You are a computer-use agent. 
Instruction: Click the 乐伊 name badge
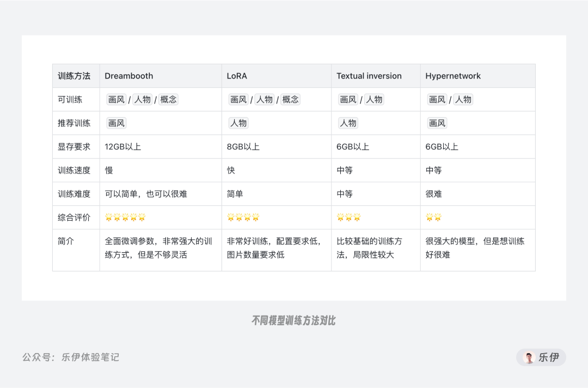(x=541, y=357)
